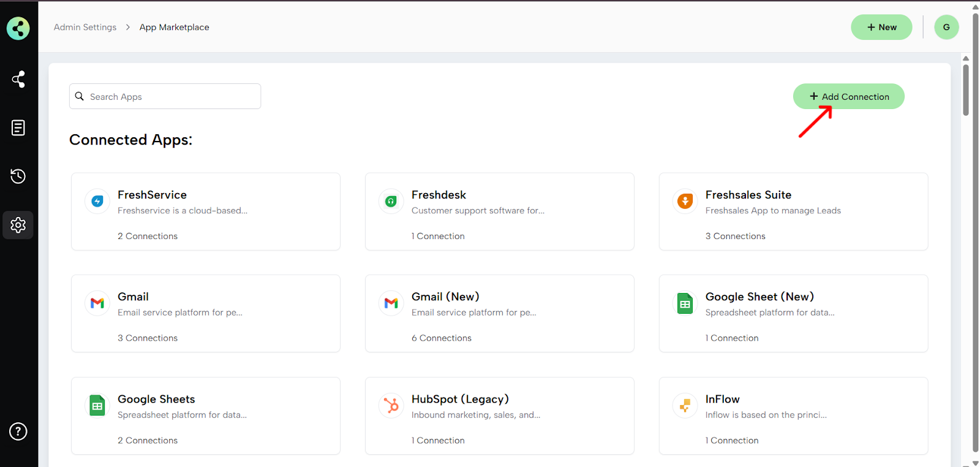The image size is (980, 467).
Task: Click the Add Connection button
Action: click(849, 96)
